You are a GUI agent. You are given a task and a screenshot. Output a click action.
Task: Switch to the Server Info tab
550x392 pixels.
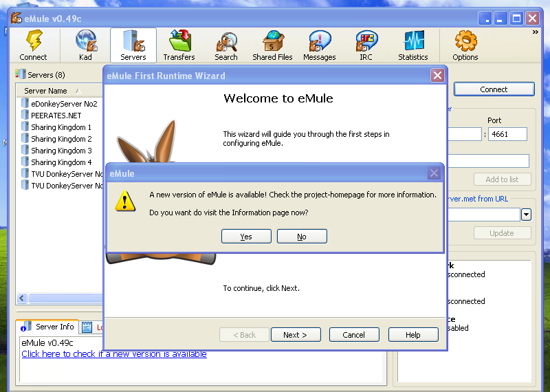47,327
